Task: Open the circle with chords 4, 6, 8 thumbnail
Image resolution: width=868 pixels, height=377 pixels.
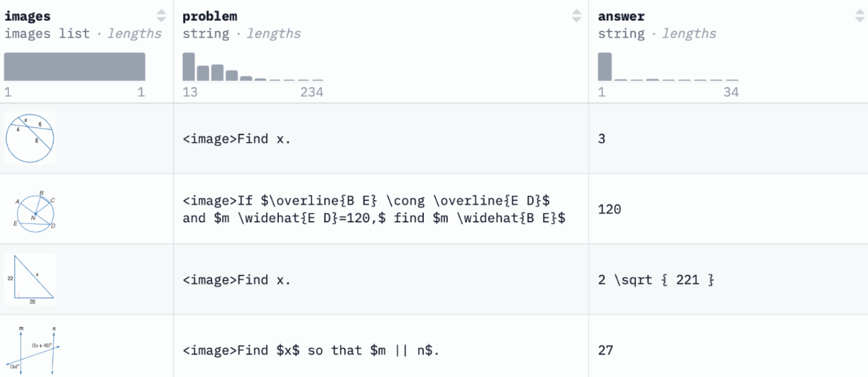Action: point(30,138)
